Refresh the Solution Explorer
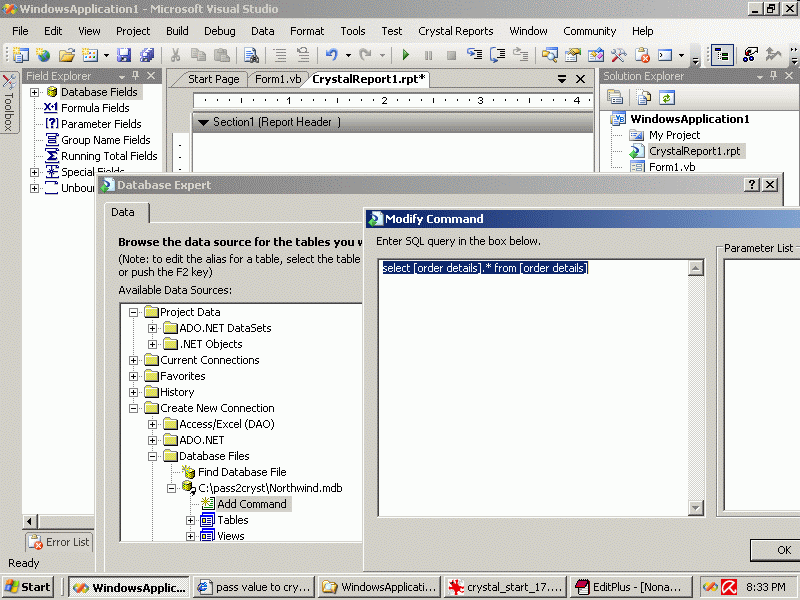 coord(666,97)
